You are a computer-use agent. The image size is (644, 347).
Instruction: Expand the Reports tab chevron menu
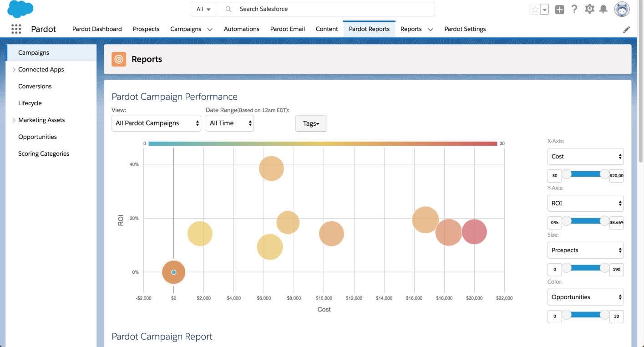(430, 29)
